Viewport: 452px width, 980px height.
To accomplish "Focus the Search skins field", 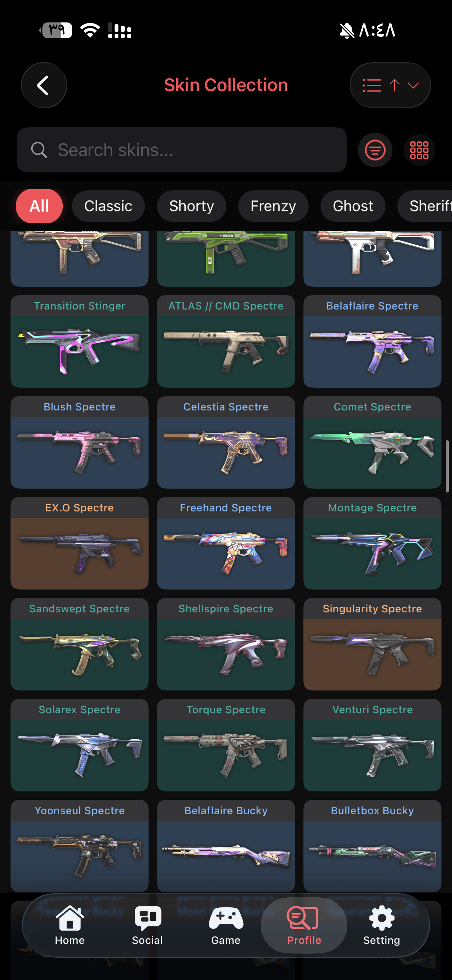I will (x=182, y=150).
